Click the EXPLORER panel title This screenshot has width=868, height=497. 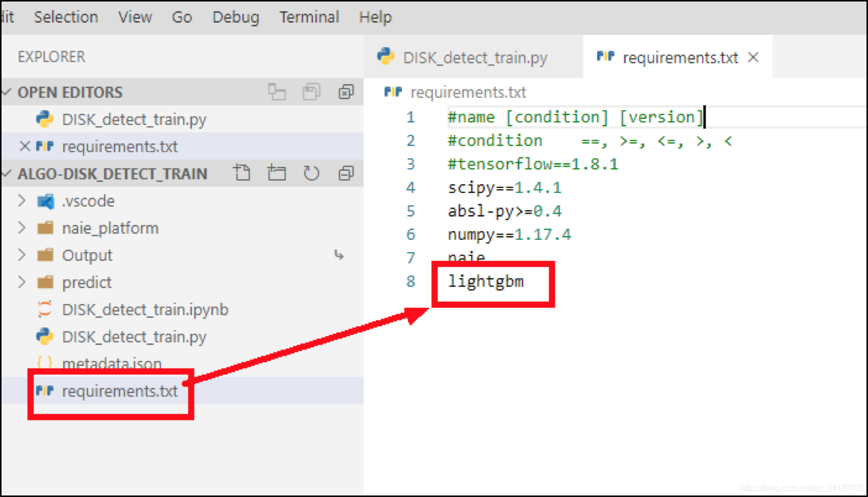(x=51, y=56)
